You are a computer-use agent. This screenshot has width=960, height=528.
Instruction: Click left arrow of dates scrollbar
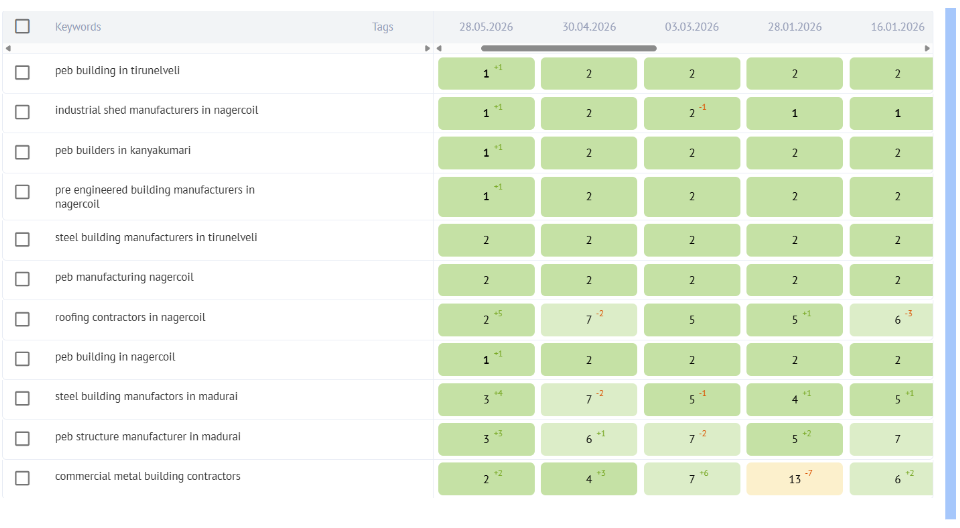(x=439, y=48)
